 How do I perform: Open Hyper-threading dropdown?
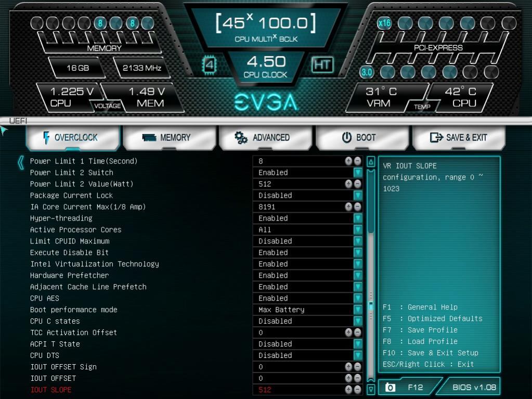click(358, 218)
